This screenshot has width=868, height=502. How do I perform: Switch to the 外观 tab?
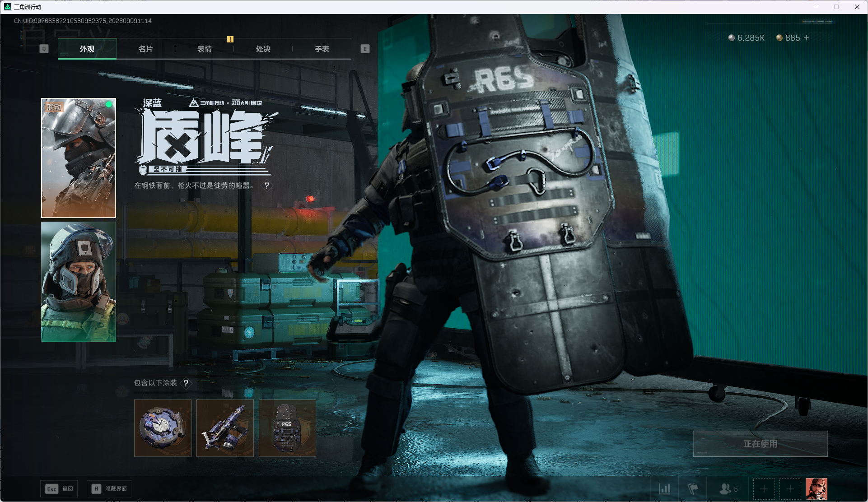87,49
